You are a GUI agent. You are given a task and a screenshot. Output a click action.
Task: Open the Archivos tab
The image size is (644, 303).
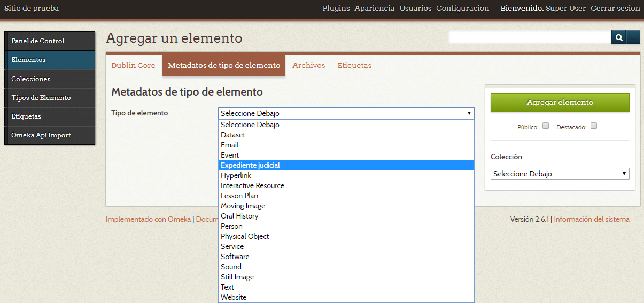308,66
